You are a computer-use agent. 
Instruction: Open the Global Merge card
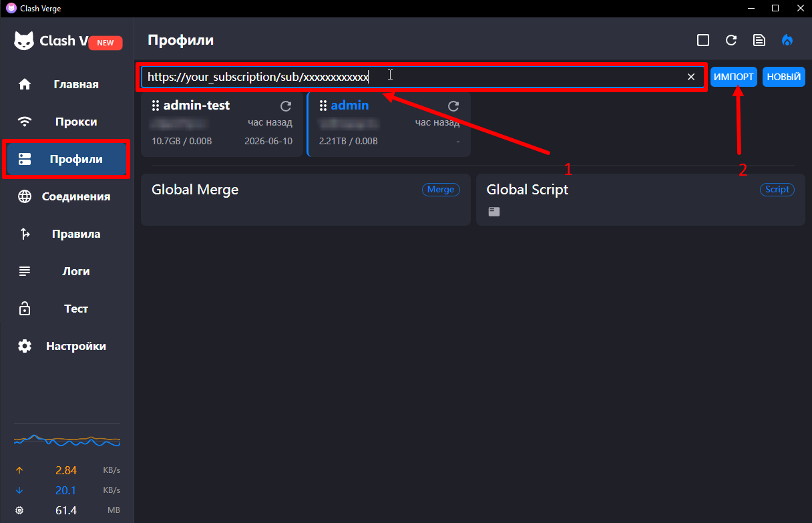pyautogui.click(x=306, y=200)
